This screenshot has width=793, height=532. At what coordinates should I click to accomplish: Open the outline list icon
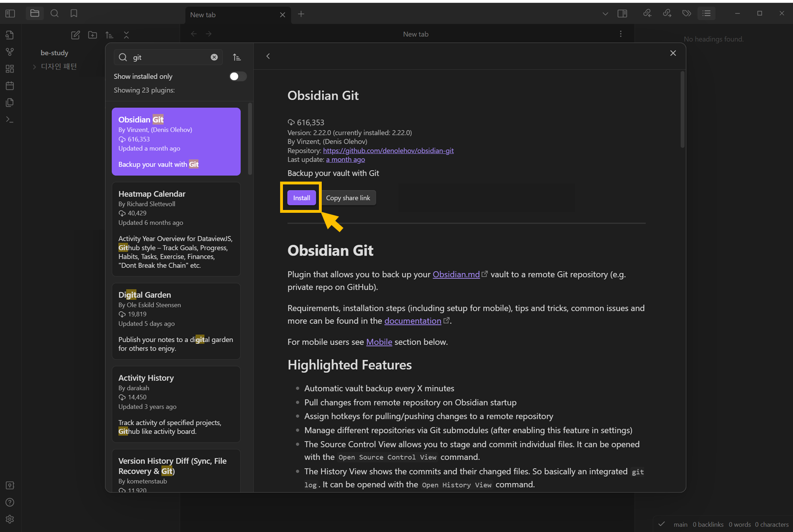[706, 14]
